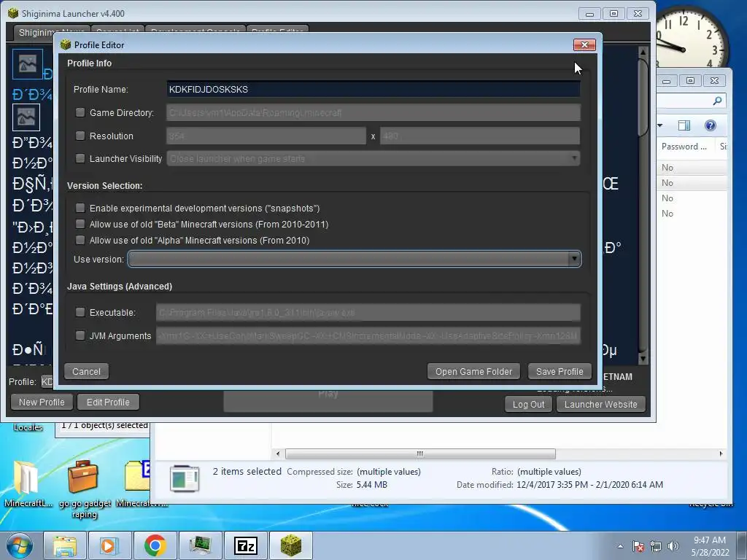Open the Launcher Website button

coord(601,404)
